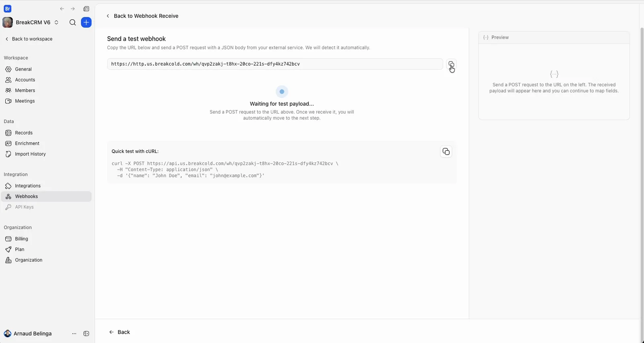This screenshot has width=644, height=343.
Task: Open the Plan page via its icon
Action: pos(8,250)
